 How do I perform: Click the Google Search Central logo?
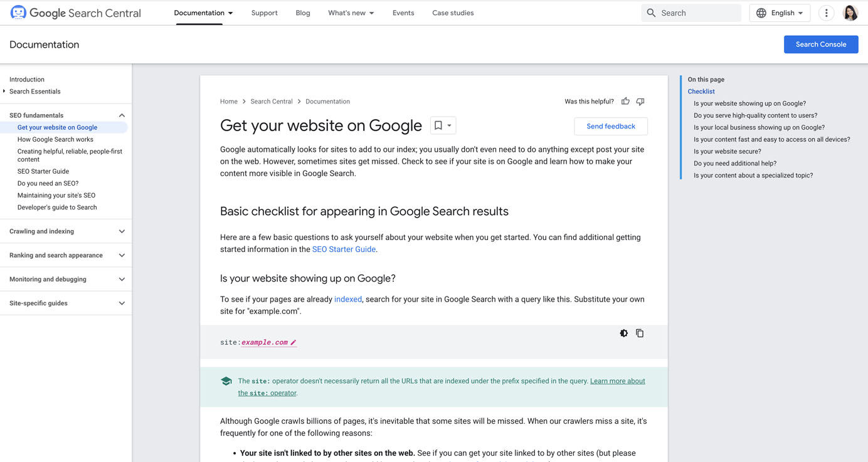(76, 13)
